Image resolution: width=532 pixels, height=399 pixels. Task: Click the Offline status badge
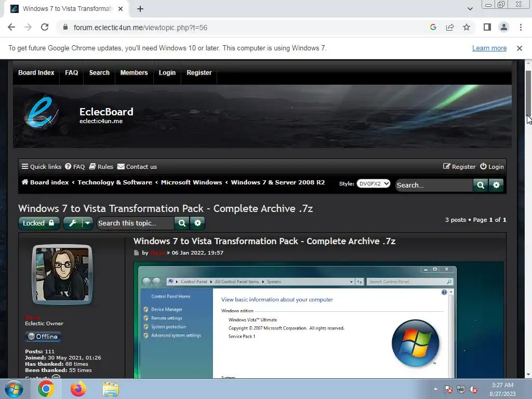[x=43, y=337]
